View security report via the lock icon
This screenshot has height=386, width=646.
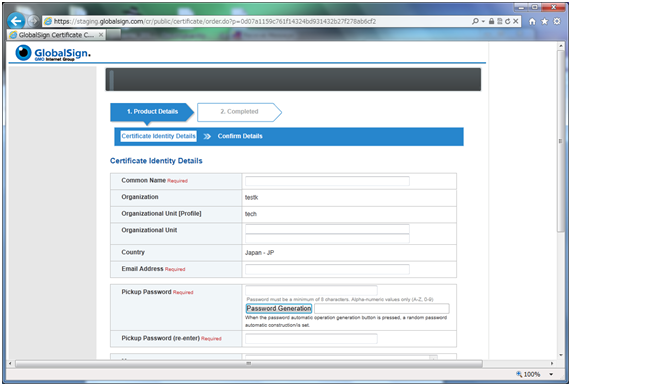point(491,21)
